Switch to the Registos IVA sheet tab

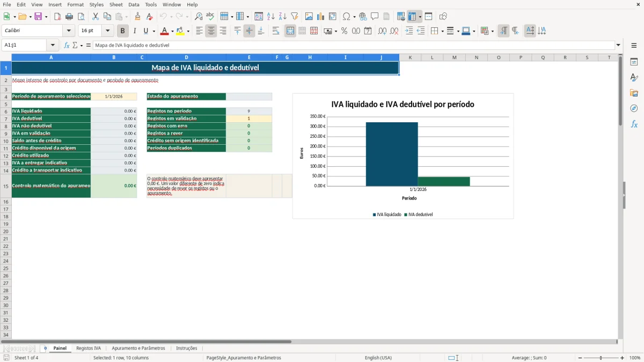(88, 348)
